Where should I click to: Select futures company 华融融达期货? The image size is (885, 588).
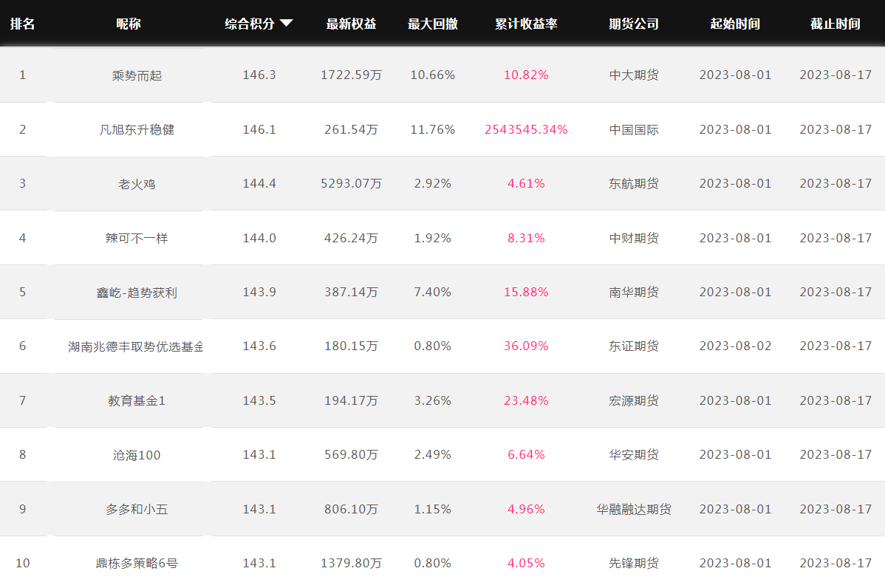click(x=634, y=508)
